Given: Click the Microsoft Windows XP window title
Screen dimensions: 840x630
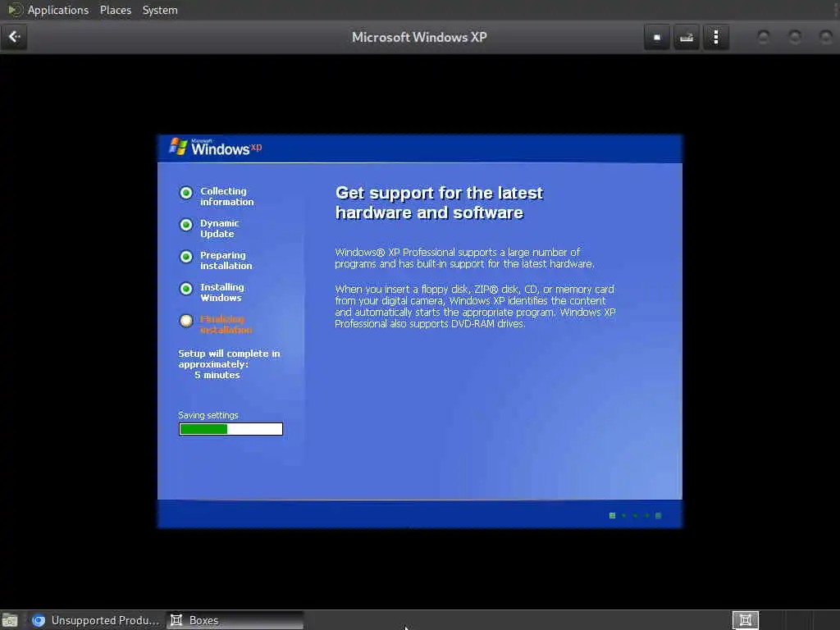Looking at the screenshot, I should tap(419, 37).
